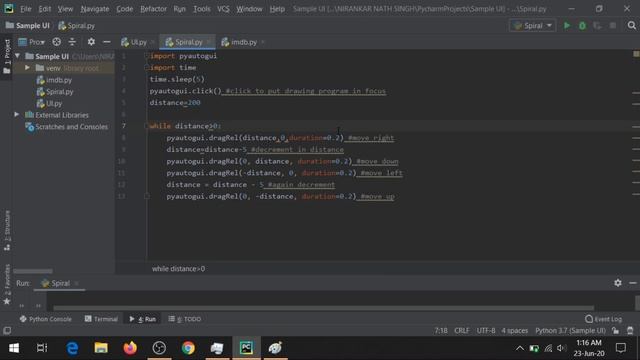Collapse all in Project panel toolbar

72,42
